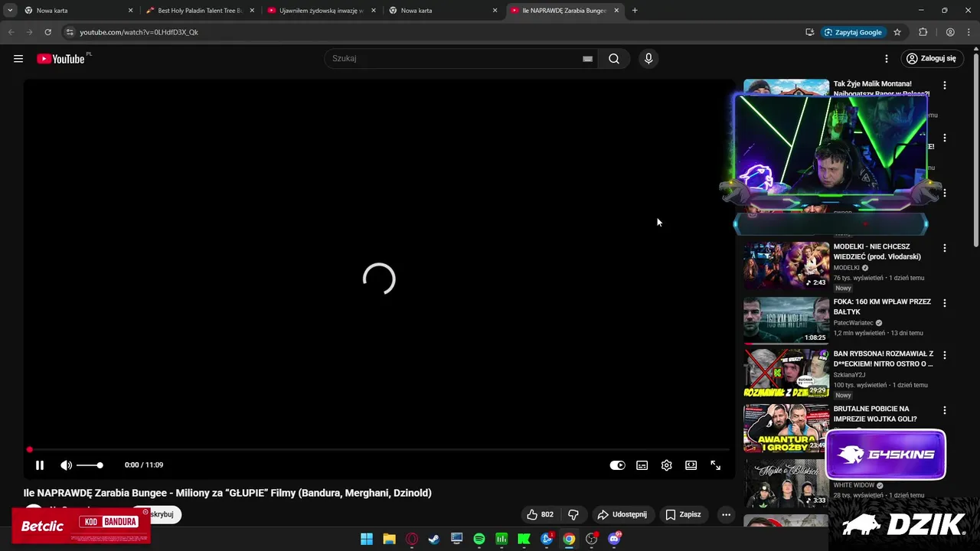Open the Chrome profile icon
980x551 pixels.
pyautogui.click(x=950, y=32)
